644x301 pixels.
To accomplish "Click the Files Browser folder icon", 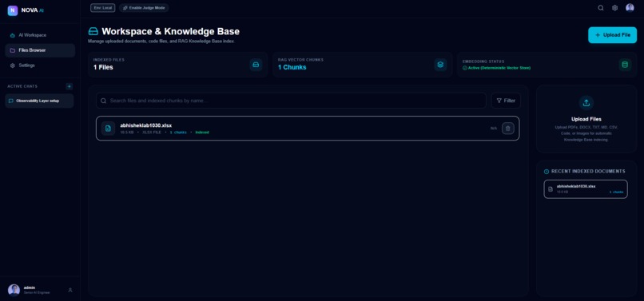I will click(12, 50).
